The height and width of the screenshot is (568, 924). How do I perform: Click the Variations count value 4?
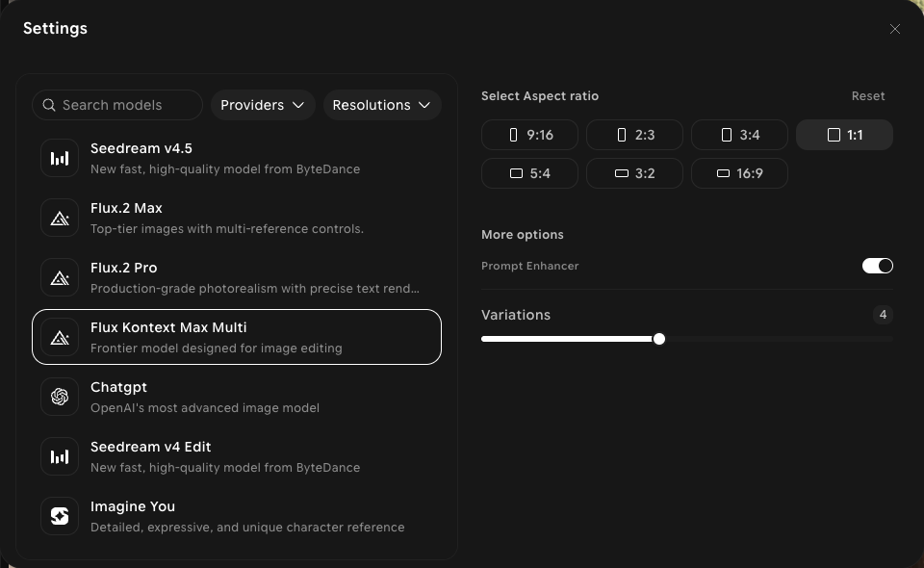883,315
